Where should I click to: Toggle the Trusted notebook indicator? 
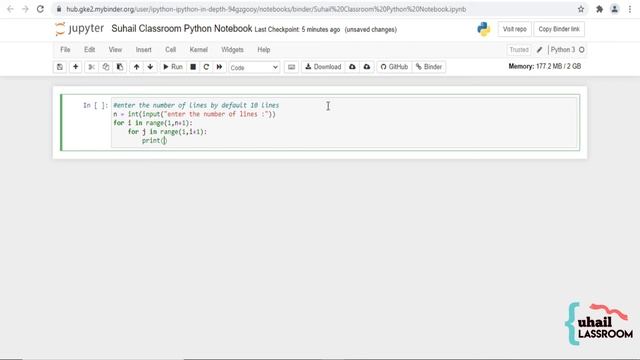click(x=519, y=50)
